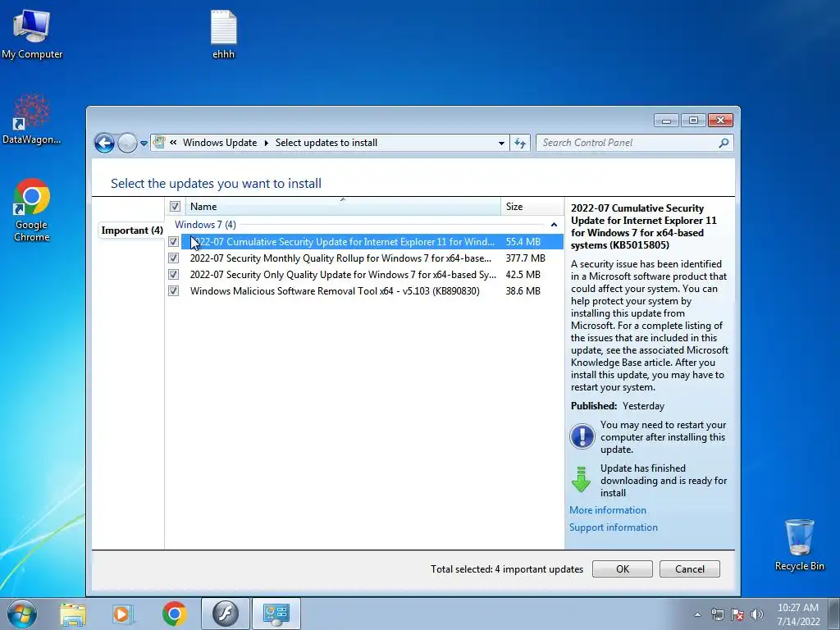840x630 pixels.
Task: Open recent pages dropdown arrow
Action: 144,144
